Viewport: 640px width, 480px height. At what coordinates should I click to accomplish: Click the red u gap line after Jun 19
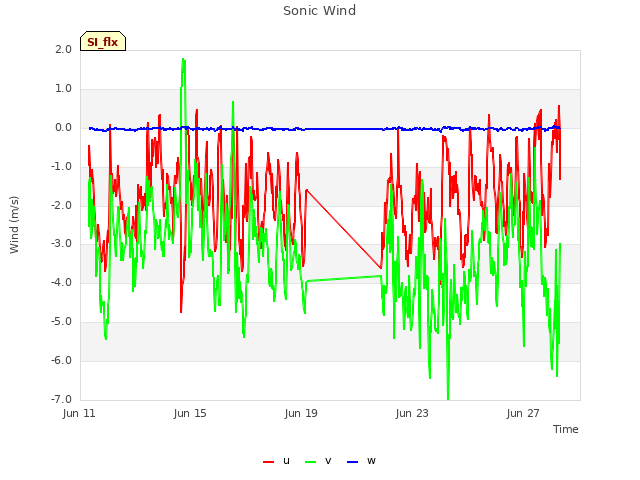[344, 229]
